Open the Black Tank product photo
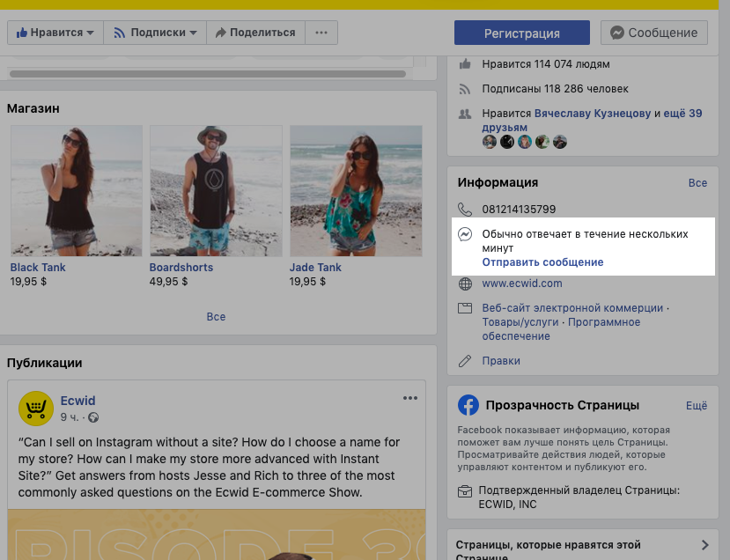Viewport: 730px width, 560px height. 77,191
